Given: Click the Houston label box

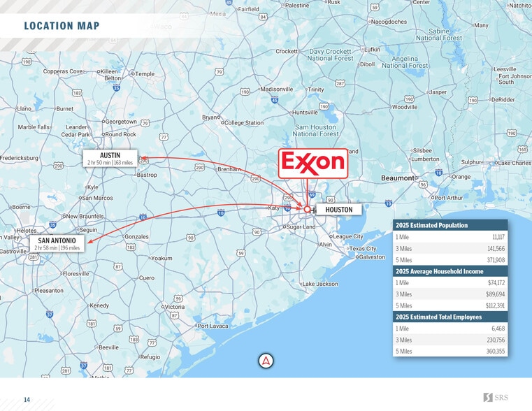Looking at the screenshot, I should [x=339, y=210].
